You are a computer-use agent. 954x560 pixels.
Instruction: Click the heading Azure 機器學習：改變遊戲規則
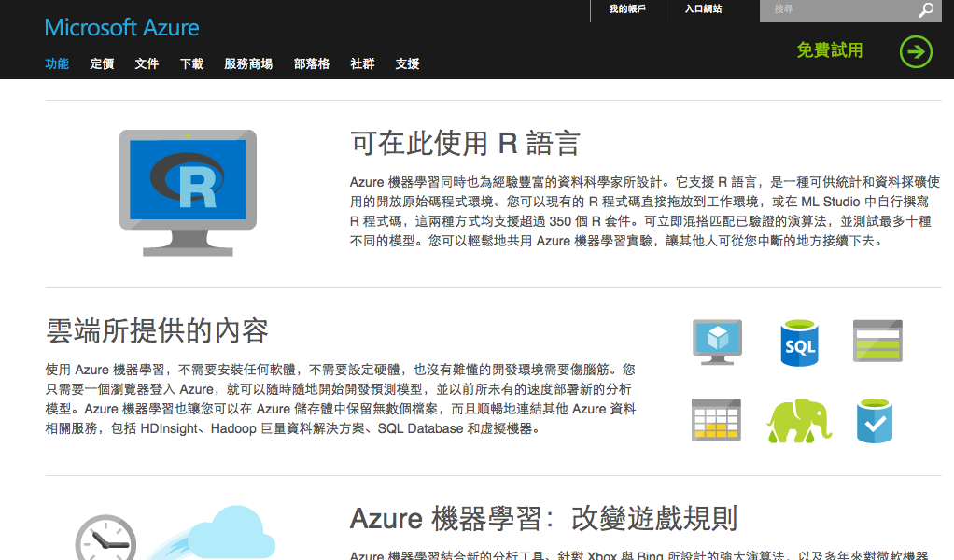click(543, 519)
